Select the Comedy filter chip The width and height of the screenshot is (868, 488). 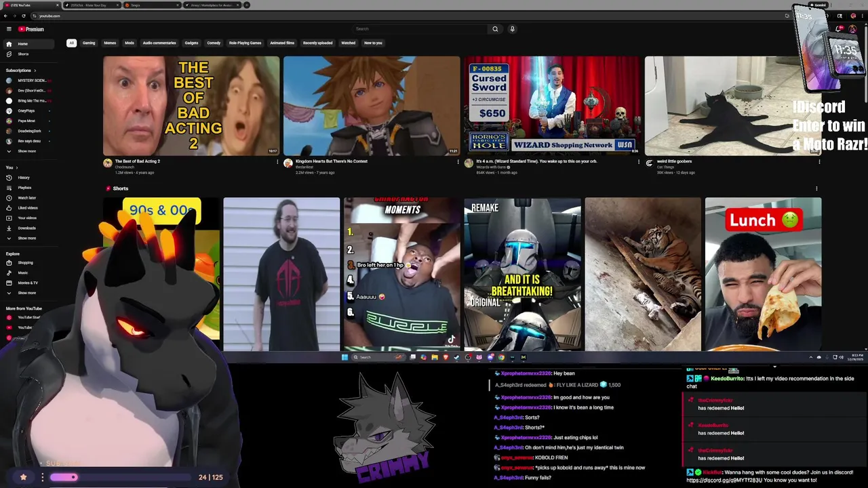(214, 43)
